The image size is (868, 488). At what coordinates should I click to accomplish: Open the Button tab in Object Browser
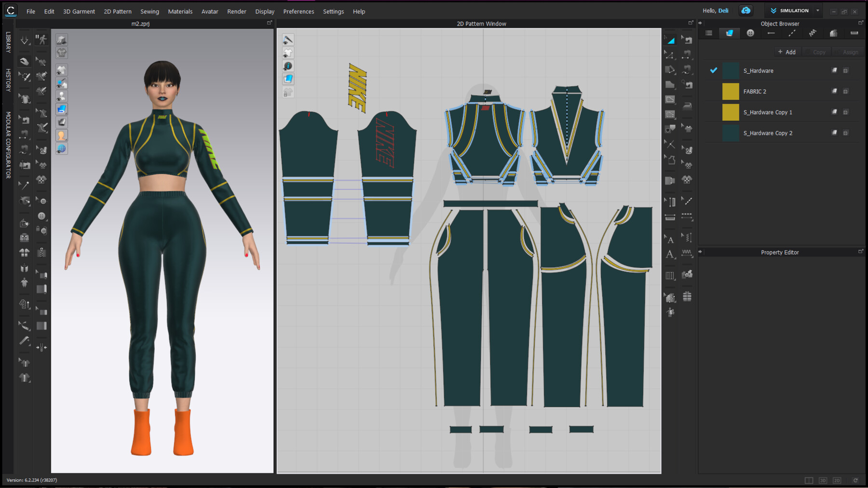pos(750,33)
